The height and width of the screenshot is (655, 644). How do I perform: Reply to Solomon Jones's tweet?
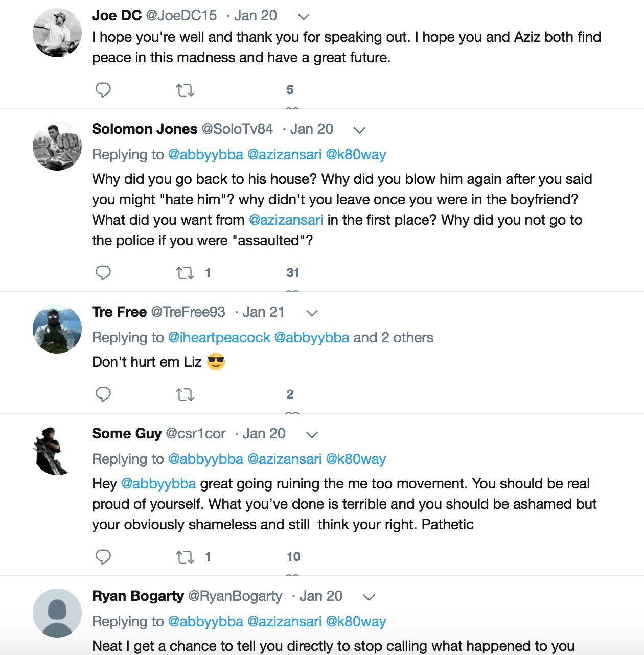click(x=103, y=273)
